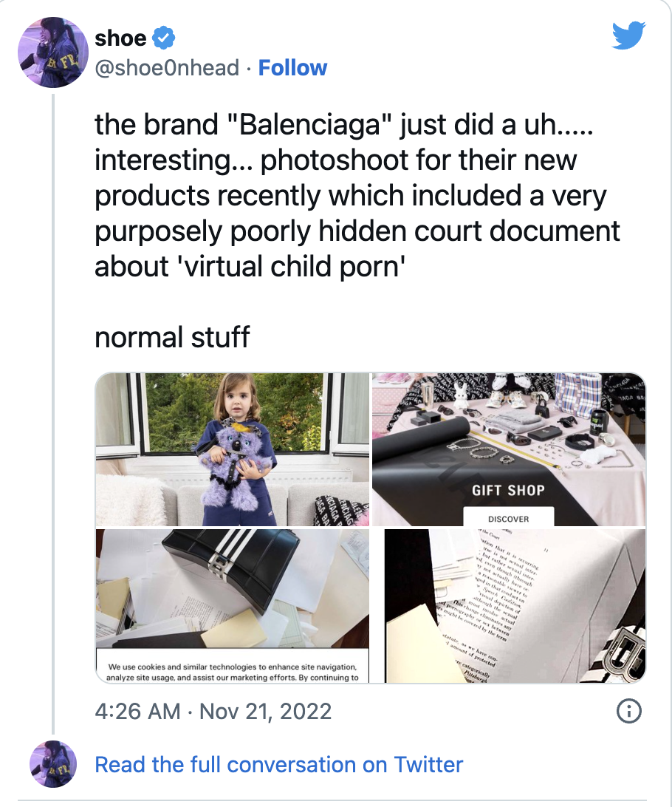Click the cookies notice text in image
Screen dimensions: 672x807
point(233,672)
